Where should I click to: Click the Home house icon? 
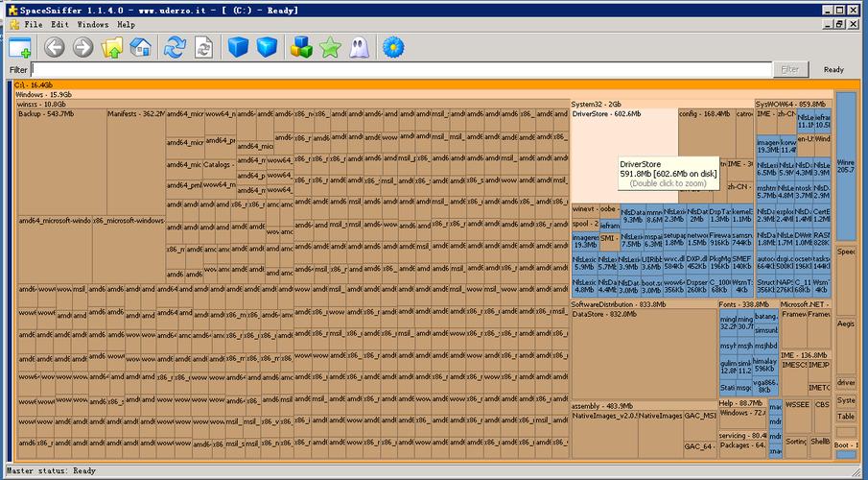tap(141, 47)
